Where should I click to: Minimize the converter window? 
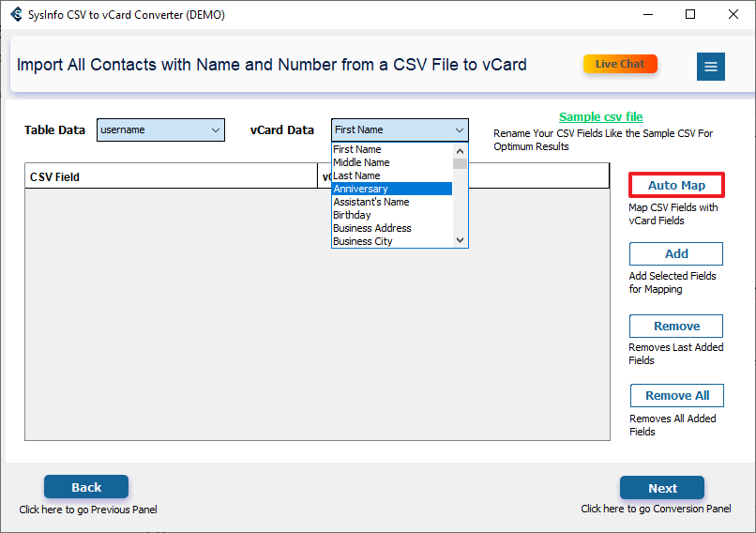[x=648, y=14]
